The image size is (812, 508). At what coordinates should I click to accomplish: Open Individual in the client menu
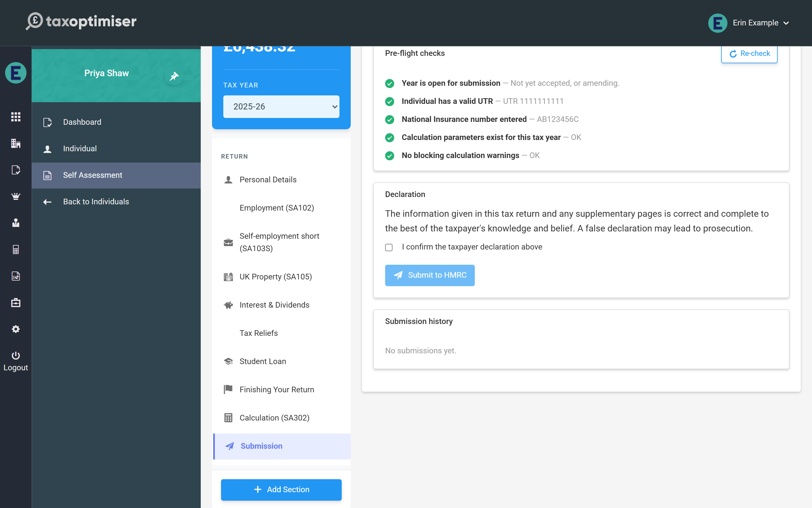pos(116,149)
